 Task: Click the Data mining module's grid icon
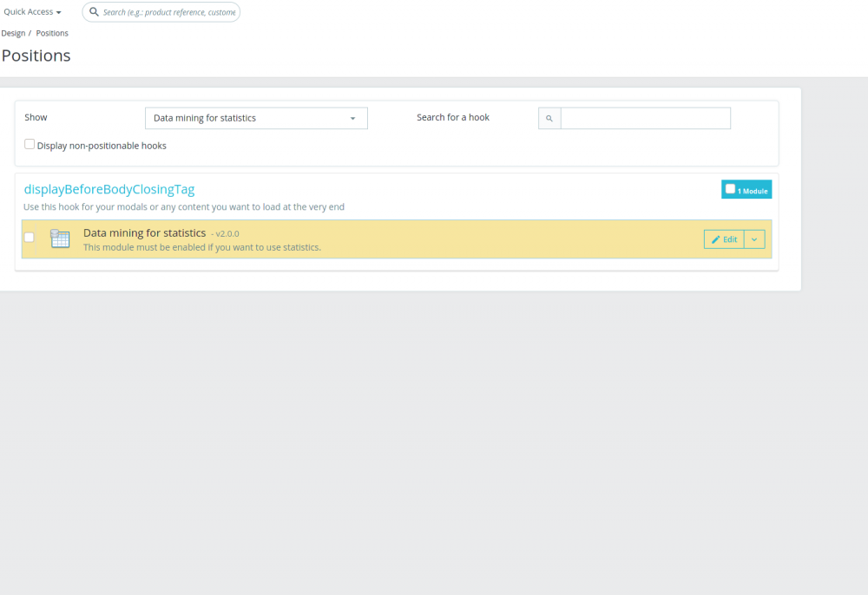tap(60, 238)
